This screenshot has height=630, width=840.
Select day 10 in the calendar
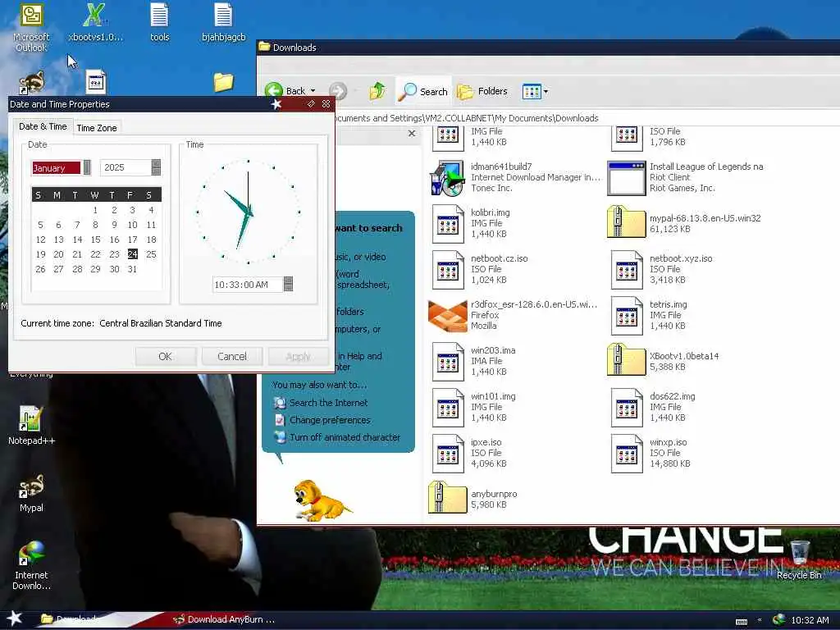pos(132,225)
